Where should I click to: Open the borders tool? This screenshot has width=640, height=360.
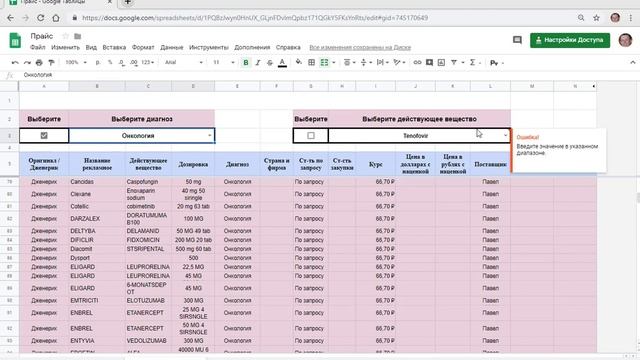tap(311, 62)
